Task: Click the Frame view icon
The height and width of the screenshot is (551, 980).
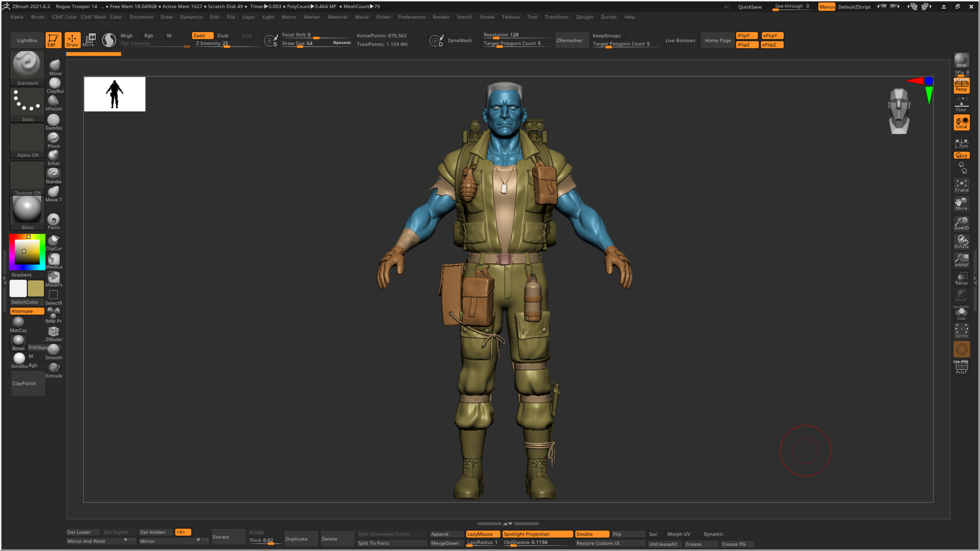Action: (961, 186)
